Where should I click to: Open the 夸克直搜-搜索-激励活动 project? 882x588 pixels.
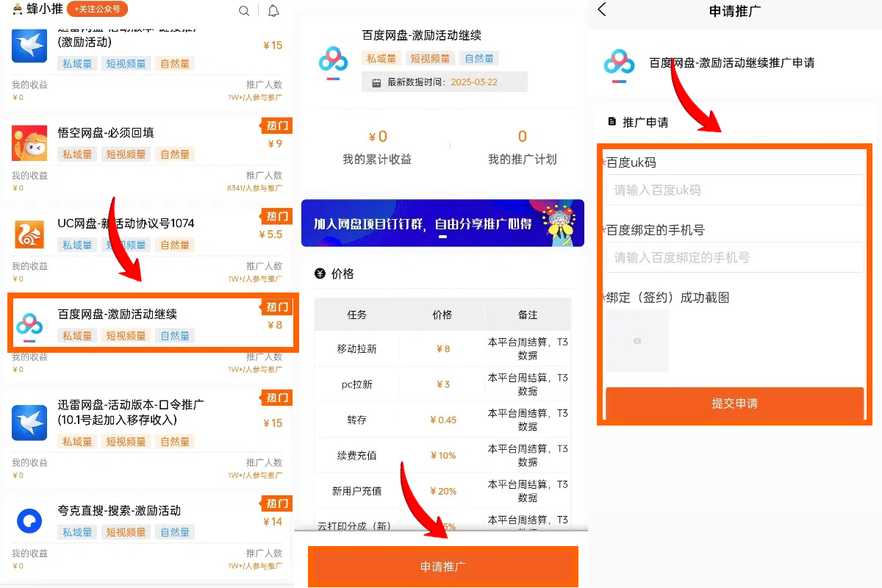click(x=119, y=511)
